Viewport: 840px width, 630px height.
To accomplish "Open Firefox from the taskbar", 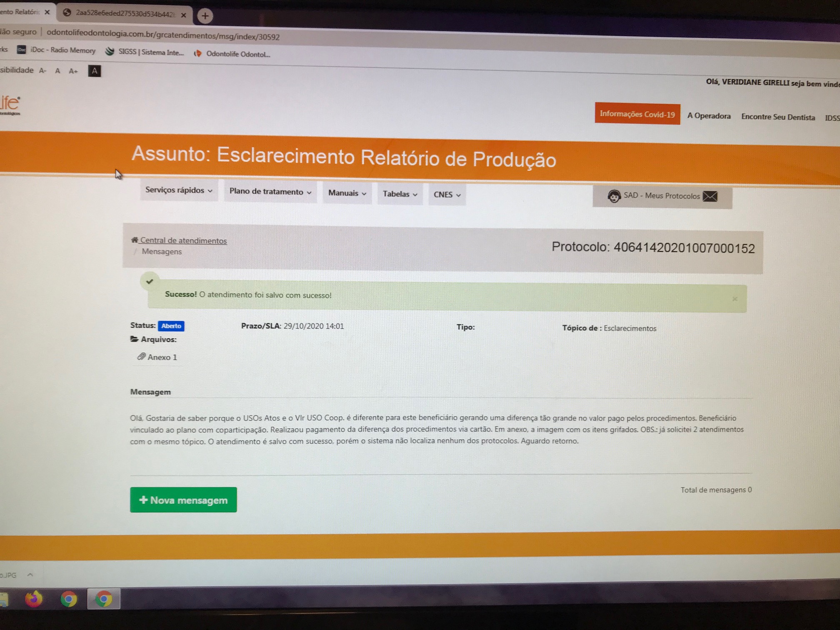I will pos(34,599).
